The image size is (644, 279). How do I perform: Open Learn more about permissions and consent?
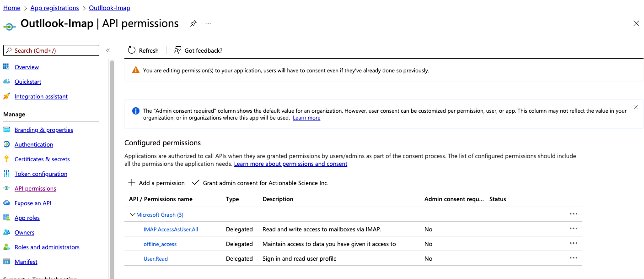coord(291,164)
